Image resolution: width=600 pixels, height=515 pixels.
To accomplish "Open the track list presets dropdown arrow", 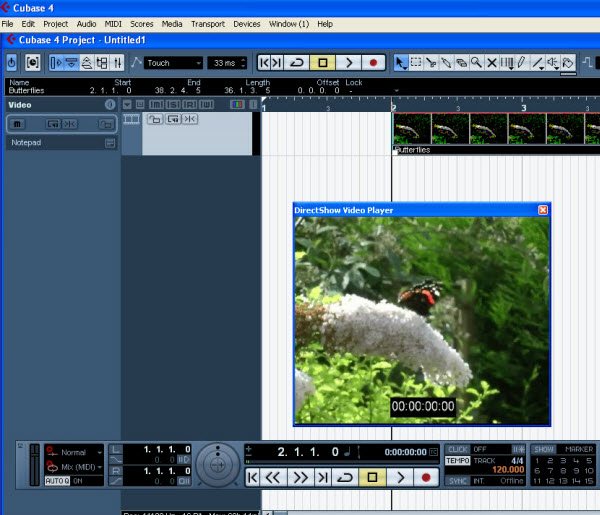I will [127, 104].
